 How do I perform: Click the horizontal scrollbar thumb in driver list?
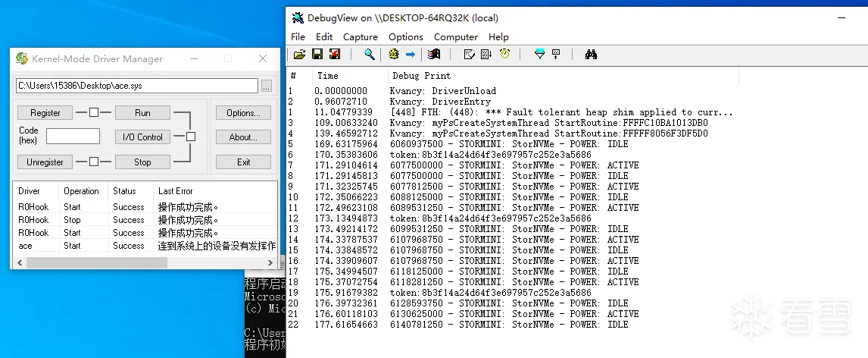click(x=97, y=262)
